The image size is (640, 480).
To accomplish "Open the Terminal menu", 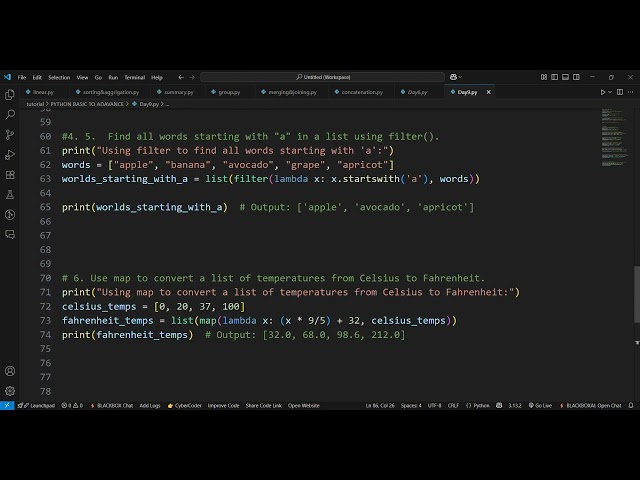I will [134, 77].
